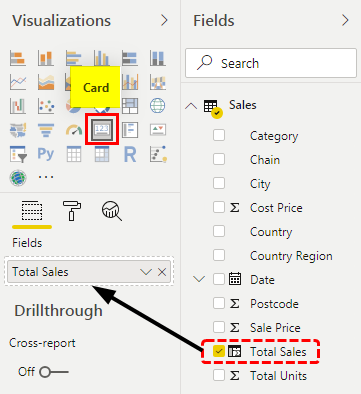Check the Country Region field checkbox

tap(219, 255)
